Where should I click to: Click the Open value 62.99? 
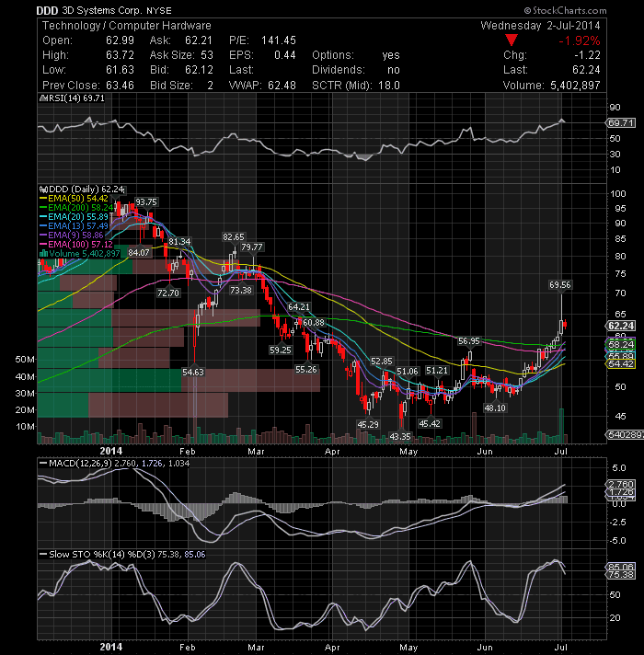120,40
